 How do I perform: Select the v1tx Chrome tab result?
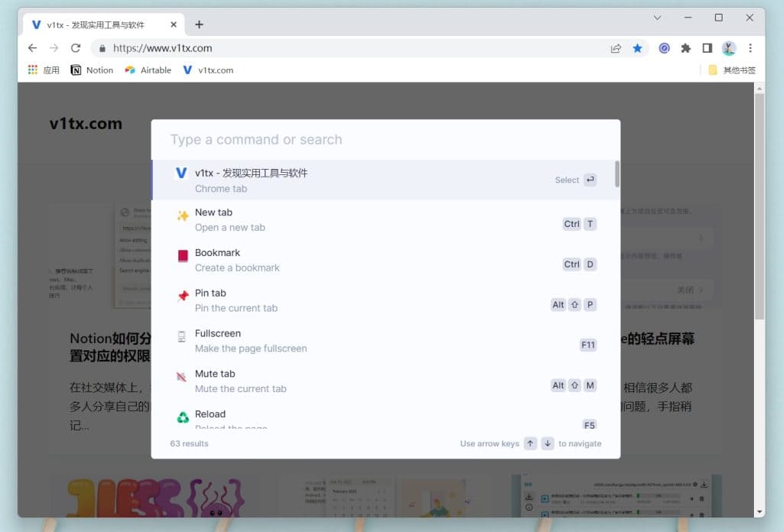pos(382,180)
